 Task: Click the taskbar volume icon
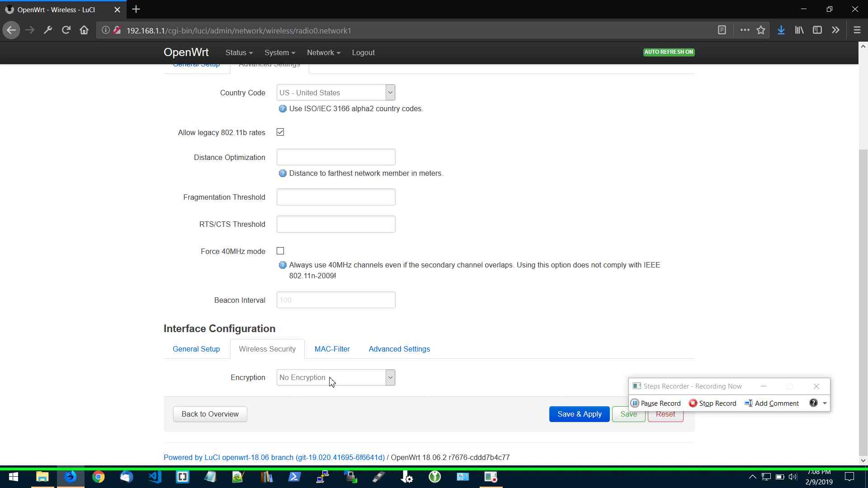click(x=793, y=477)
